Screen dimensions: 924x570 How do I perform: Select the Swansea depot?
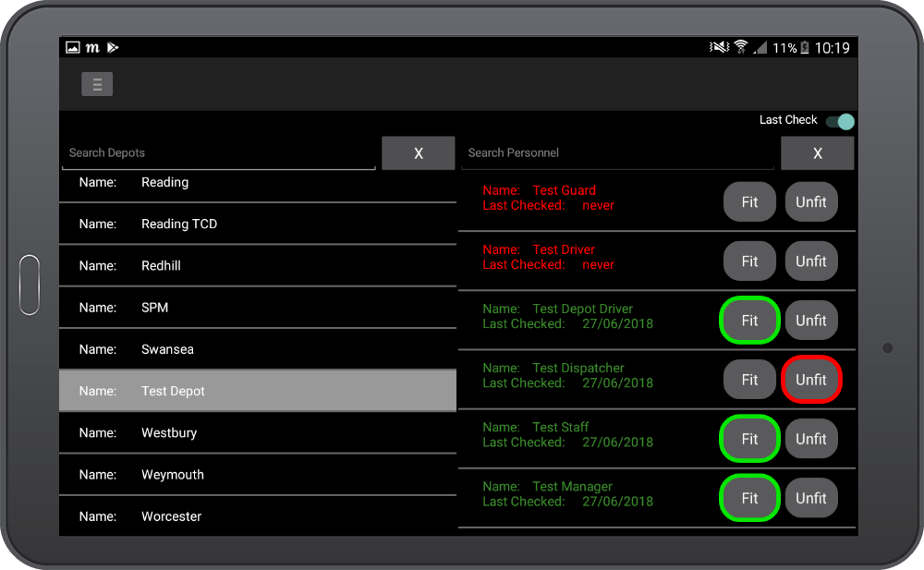(x=257, y=350)
